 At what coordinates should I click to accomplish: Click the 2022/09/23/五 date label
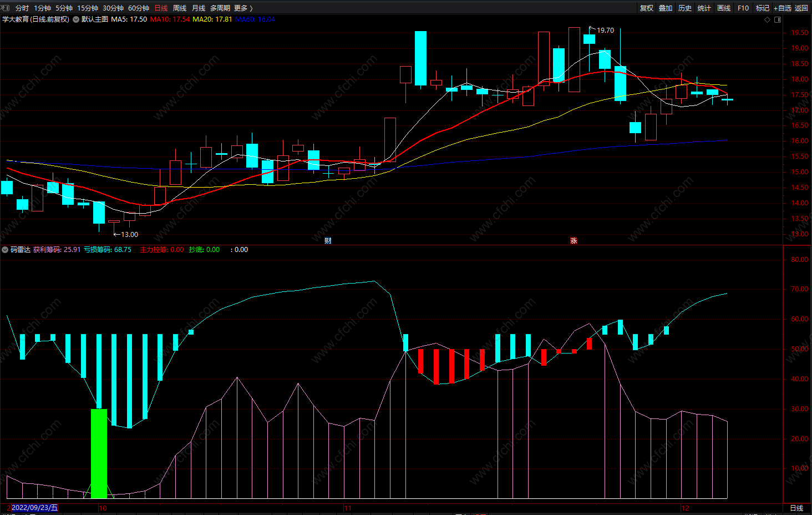tap(34, 508)
